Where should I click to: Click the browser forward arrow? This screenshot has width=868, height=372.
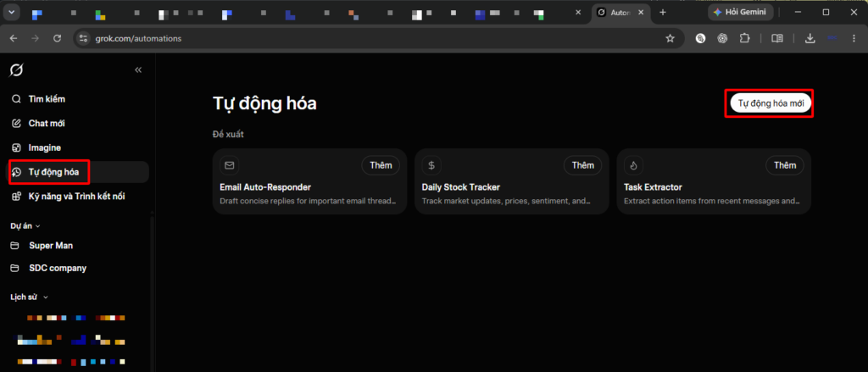36,38
